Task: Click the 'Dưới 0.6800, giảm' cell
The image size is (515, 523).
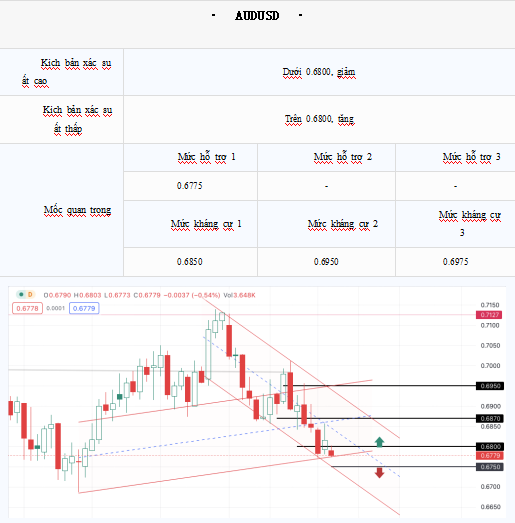Action: click(319, 72)
